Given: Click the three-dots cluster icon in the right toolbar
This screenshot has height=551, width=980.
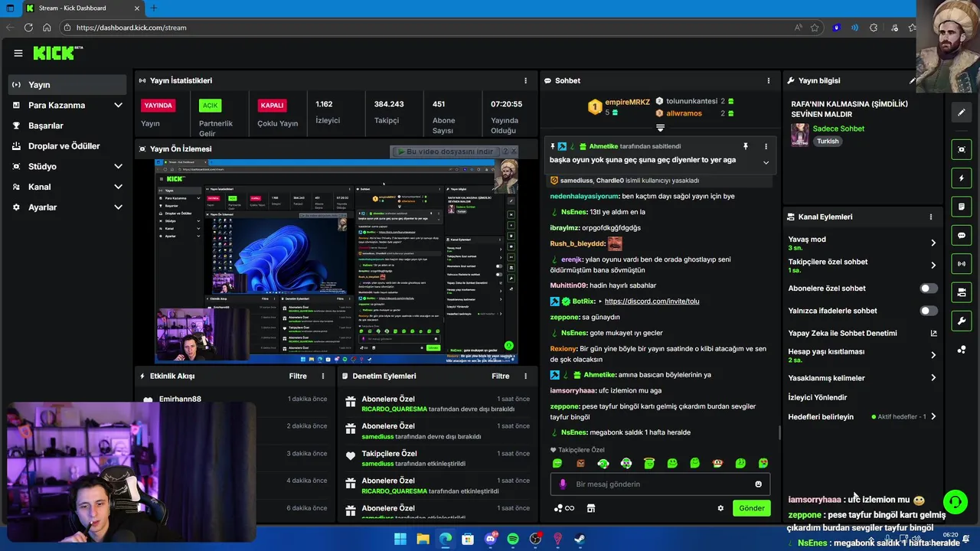Looking at the screenshot, I should (962, 350).
